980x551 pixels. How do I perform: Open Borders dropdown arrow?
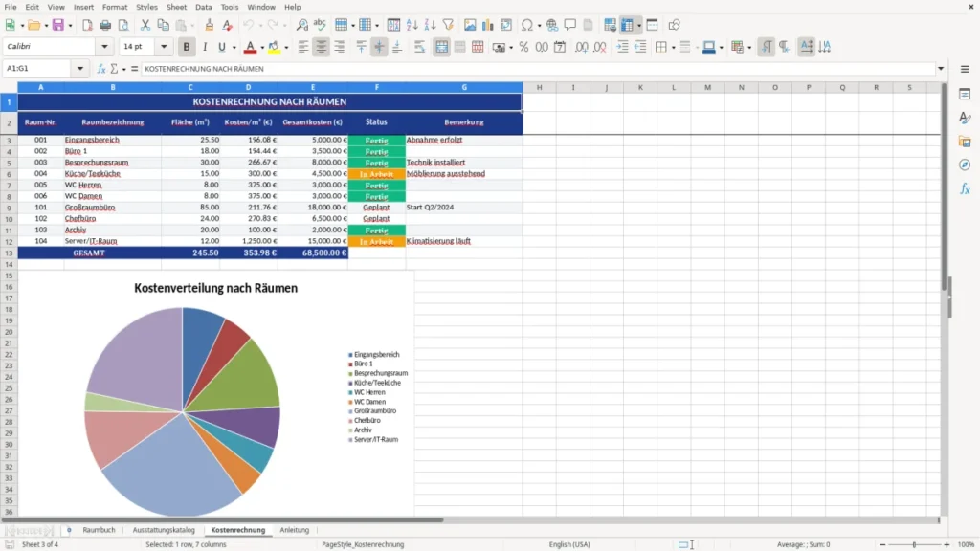[x=673, y=48]
